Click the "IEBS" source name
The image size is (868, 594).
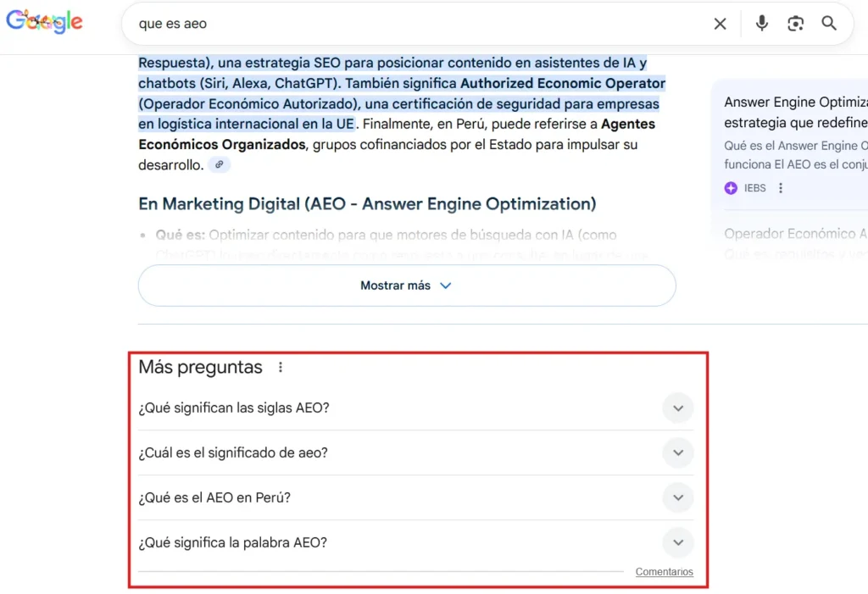[x=754, y=188]
